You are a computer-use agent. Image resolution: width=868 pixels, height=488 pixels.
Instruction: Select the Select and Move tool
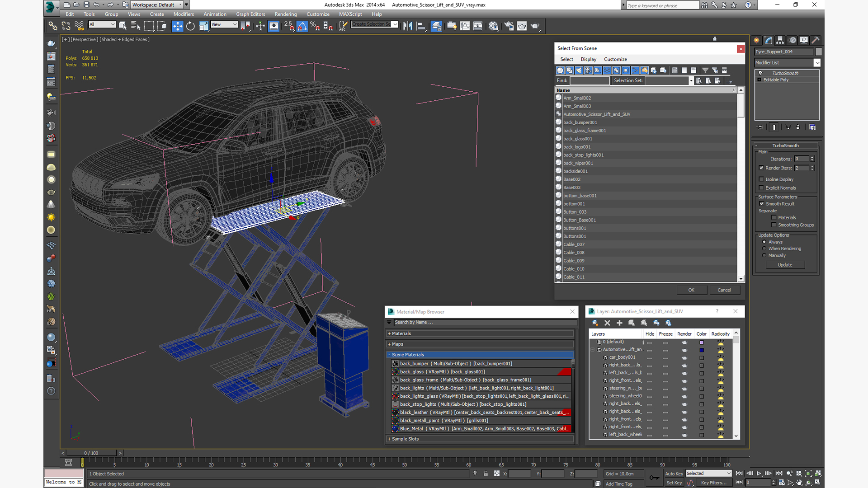(178, 26)
